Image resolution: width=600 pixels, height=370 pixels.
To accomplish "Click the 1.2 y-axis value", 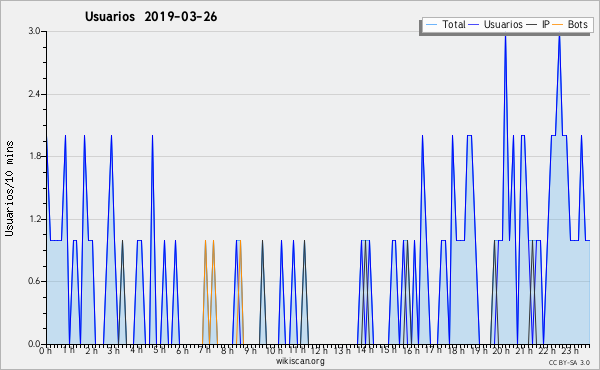I will [x=34, y=219].
